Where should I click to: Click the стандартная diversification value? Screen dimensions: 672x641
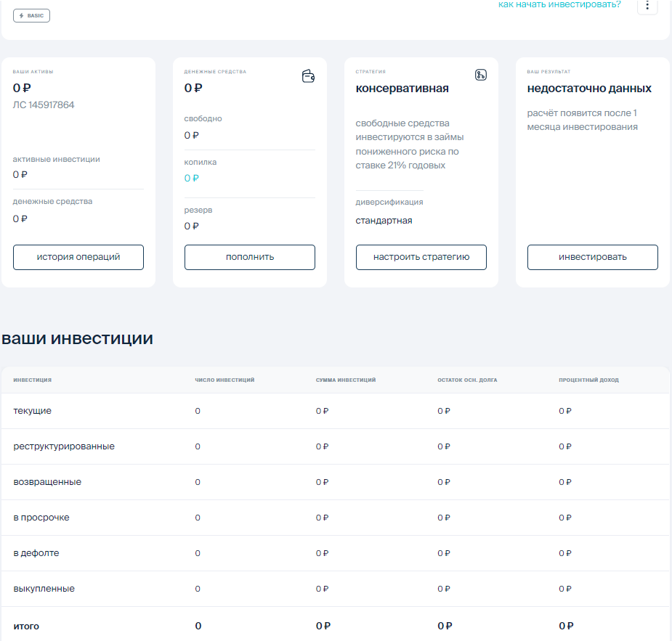click(384, 221)
